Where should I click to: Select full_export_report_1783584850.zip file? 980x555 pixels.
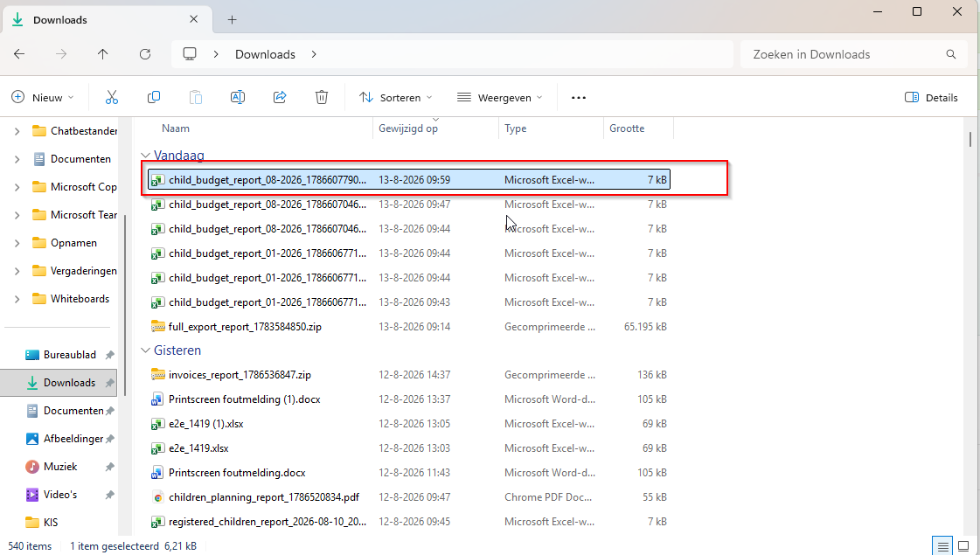[x=409, y=327]
